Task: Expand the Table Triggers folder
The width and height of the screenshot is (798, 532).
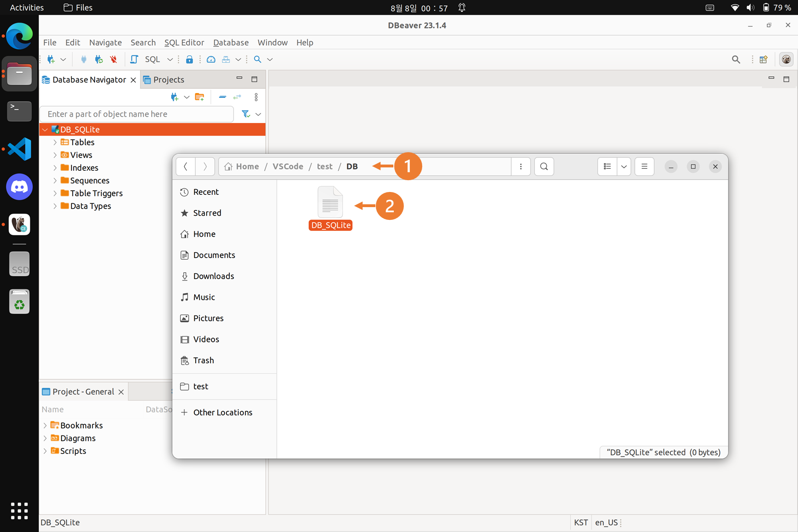Action: [55, 193]
